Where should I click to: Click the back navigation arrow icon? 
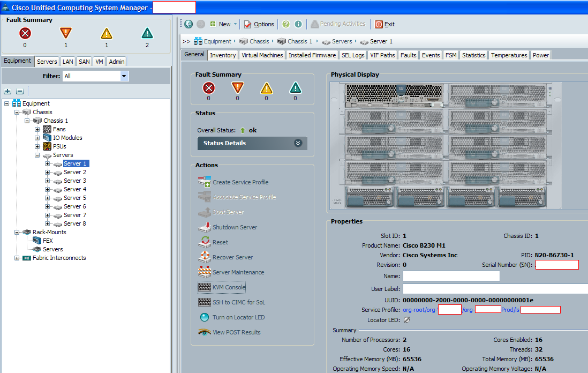(189, 24)
